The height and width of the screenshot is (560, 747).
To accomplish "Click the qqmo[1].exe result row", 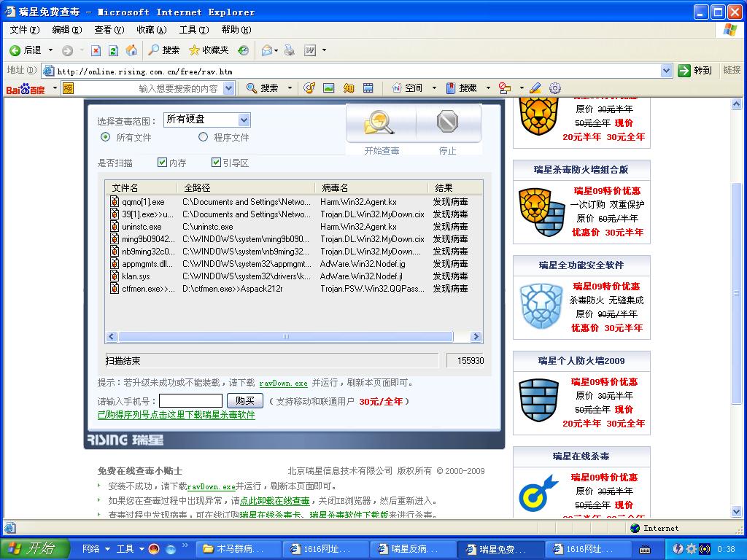I will 293,202.
